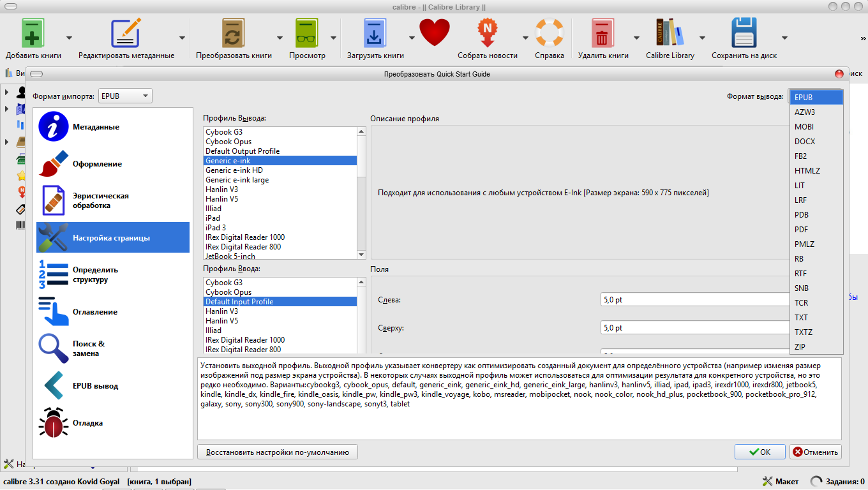This screenshot has width=868, height=490.
Task: Click the Convert books toolbar icon
Action: tap(234, 34)
